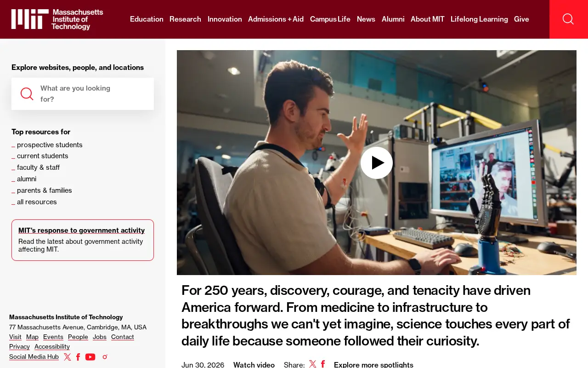Open the Privacy footer link
Viewport: 588px width, 368px height.
[19, 347]
